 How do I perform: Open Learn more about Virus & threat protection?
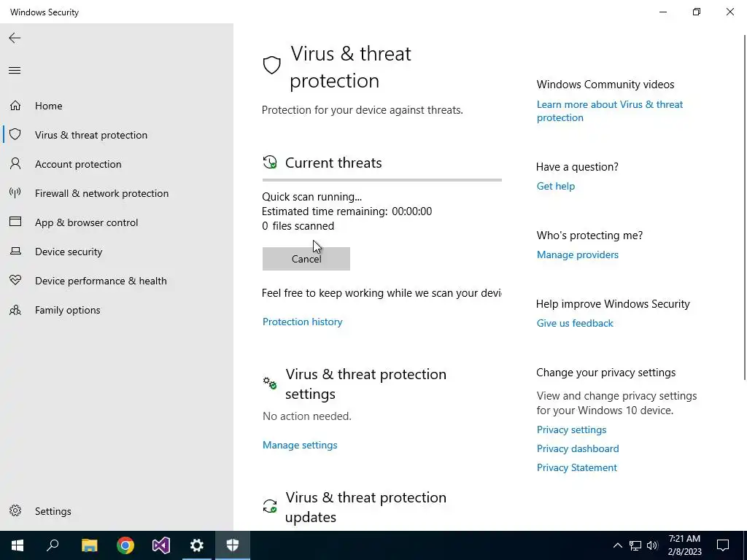pos(610,111)
